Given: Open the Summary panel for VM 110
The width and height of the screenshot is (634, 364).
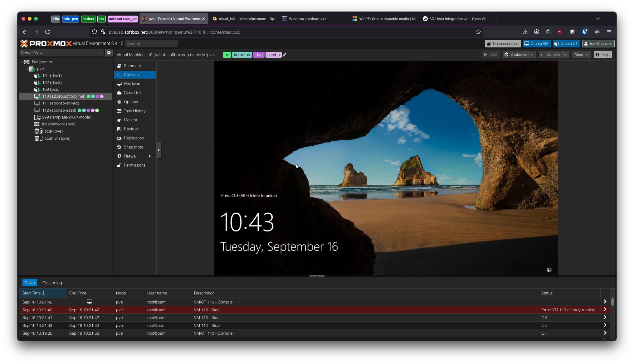Looking at the screenshot, I should [x=132, y=66].
